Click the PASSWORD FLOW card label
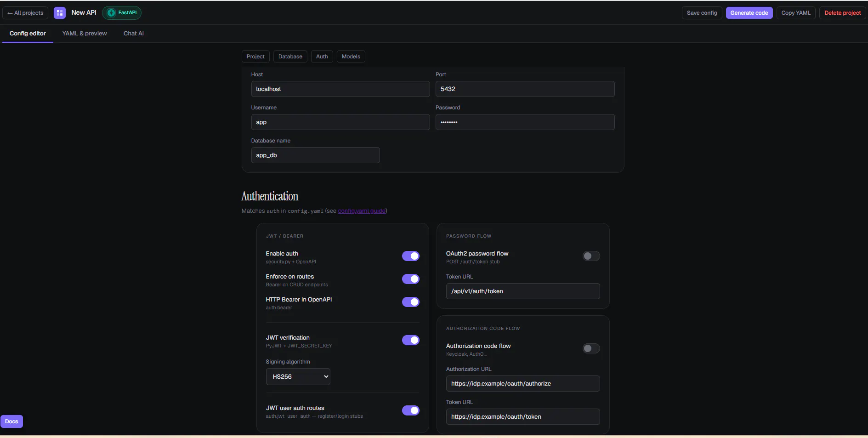The height and width of the screenshot is (438, 868). pyautogui.click(x=469, y=236)
